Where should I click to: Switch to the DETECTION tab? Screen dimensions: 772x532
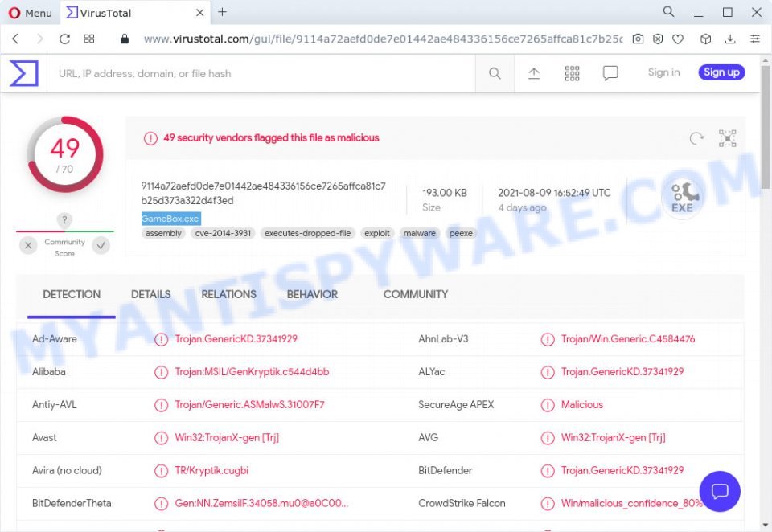point(72,294)
